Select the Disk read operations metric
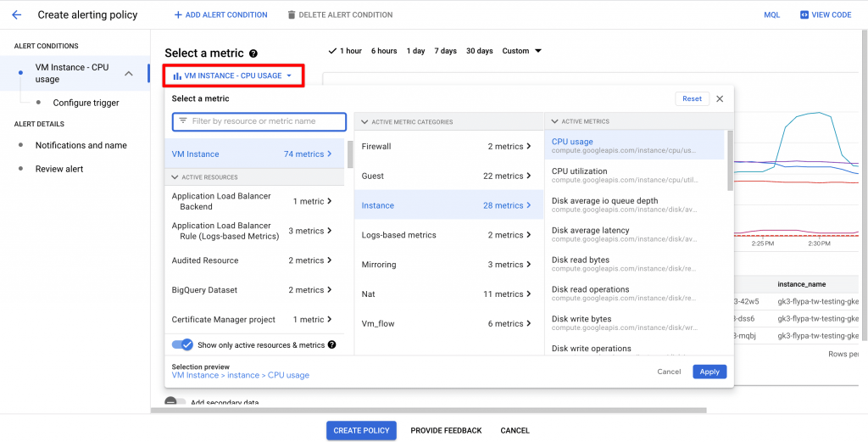 (635, 293)
